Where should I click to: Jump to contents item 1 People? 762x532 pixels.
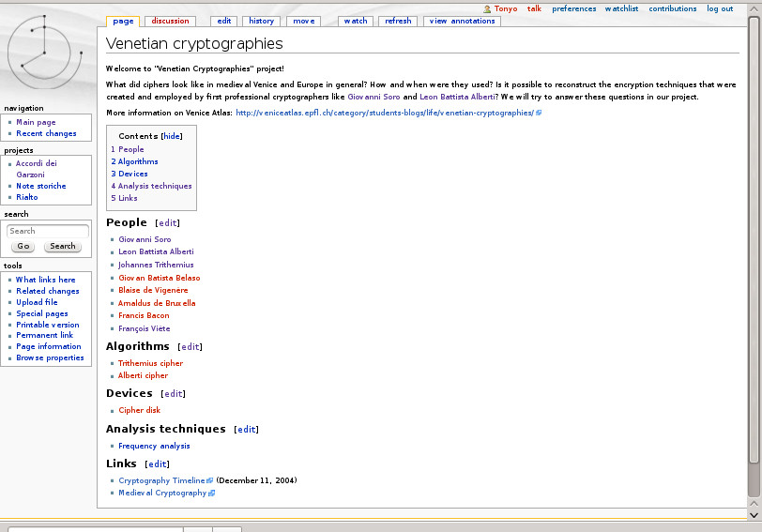point(128,149)
